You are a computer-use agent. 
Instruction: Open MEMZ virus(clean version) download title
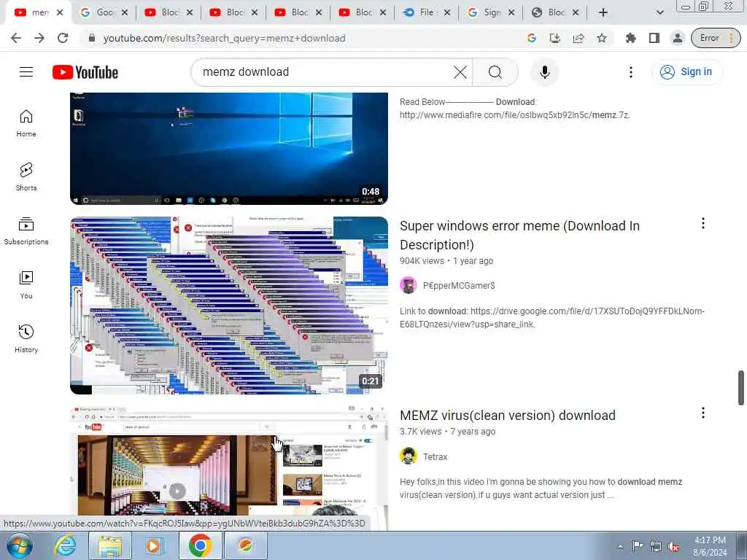(508, 415)
